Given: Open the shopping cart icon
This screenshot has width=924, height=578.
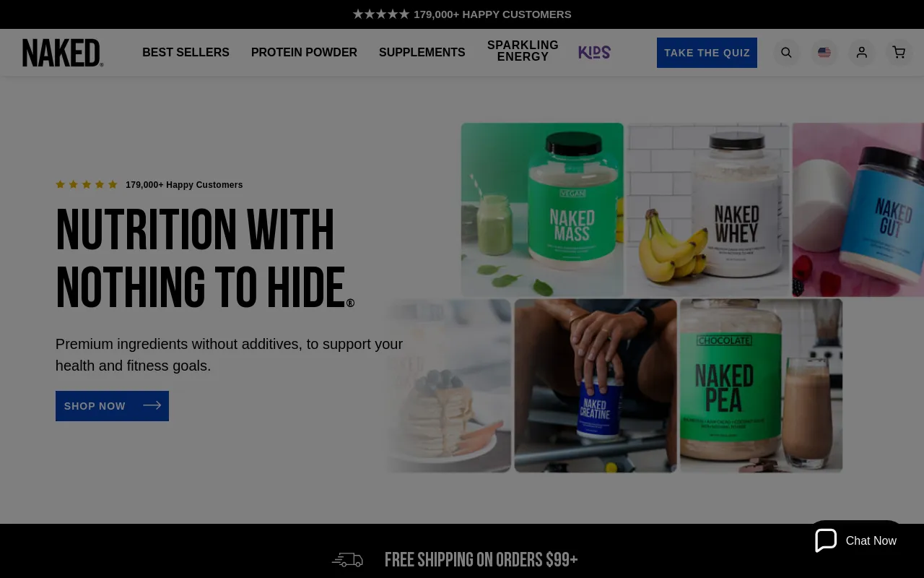Looking at the screenshot, I should 899,53.
